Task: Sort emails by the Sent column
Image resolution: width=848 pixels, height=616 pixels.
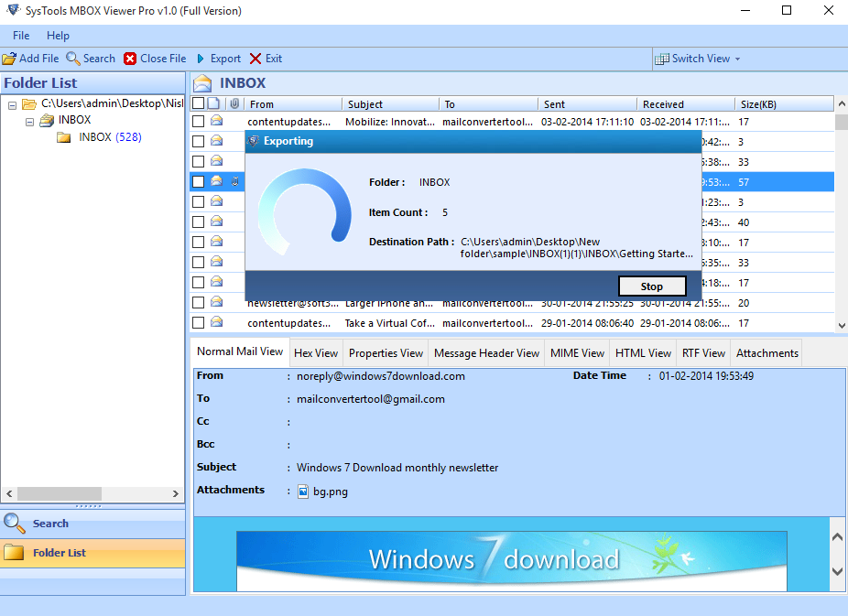Action: click(x=587, y=103)
